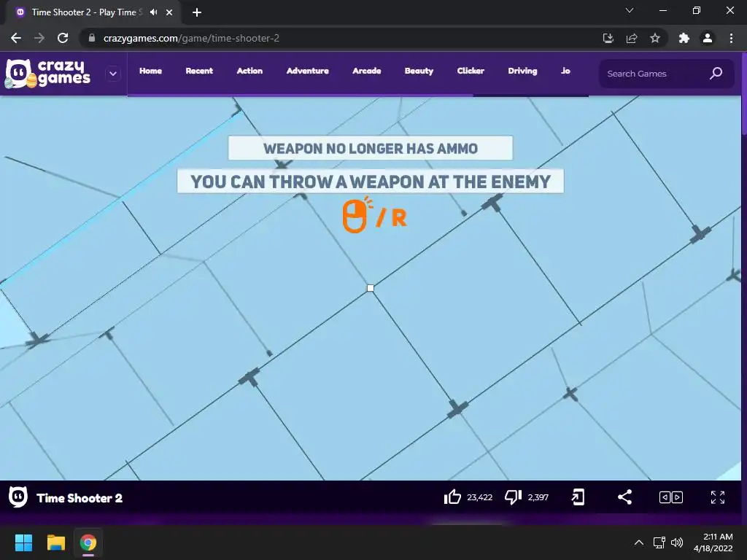Screen dimensions: 747x560
Task: Open the Windows Start menu
Action: [23, 542]
